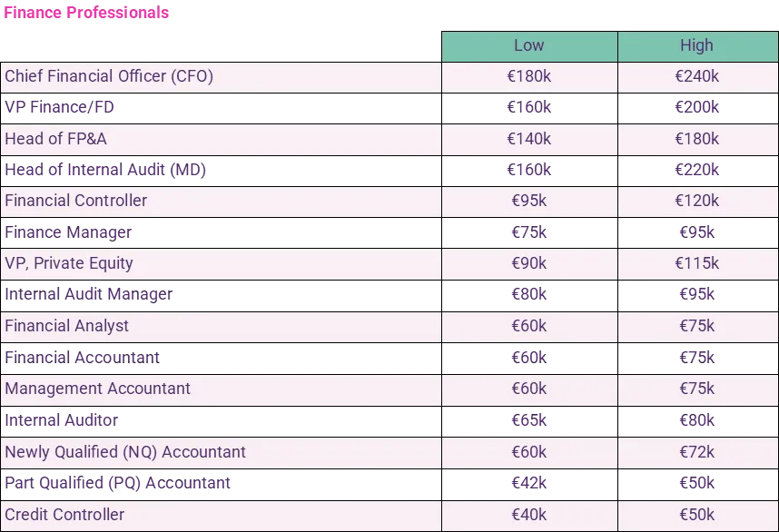Click the Management Accountant high €75k cell
Image resolution: width=779 pixels, height=532 pixels.
(696, 389)
